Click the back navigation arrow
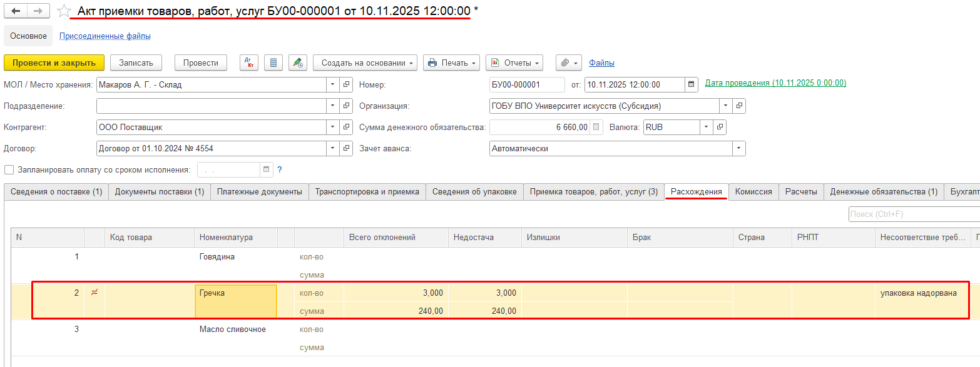 16,12
